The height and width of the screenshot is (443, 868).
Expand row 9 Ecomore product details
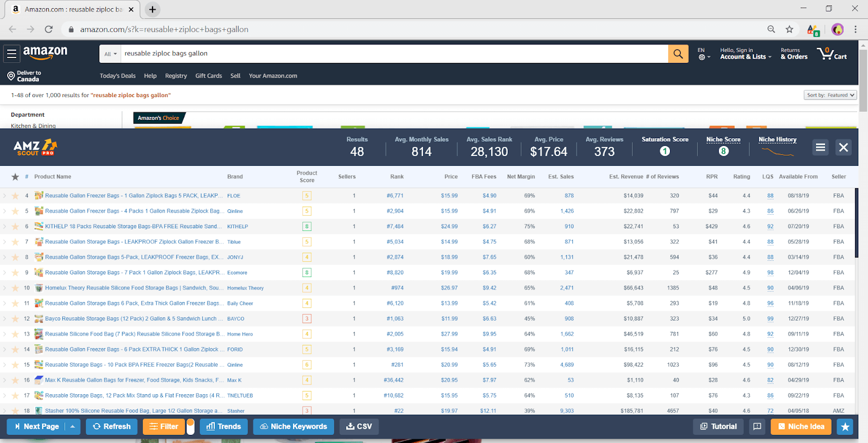click(x=5, y=273)
